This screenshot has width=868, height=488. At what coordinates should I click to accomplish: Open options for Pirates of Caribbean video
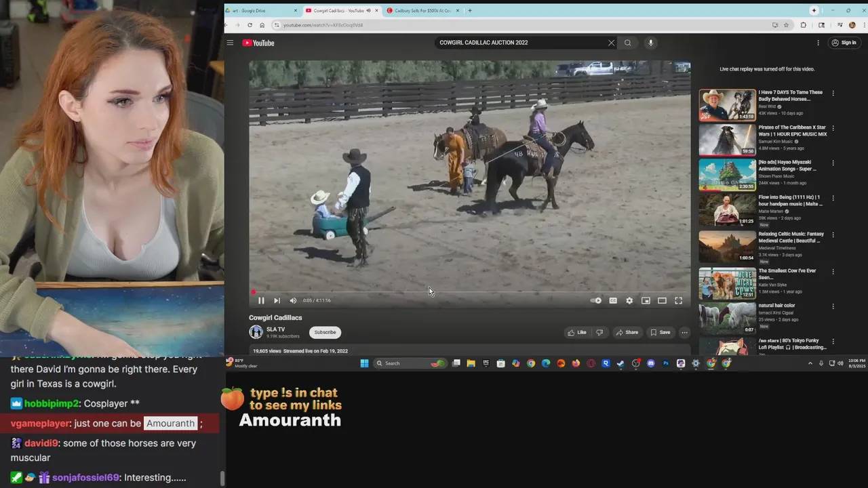(x=833, y=128)
